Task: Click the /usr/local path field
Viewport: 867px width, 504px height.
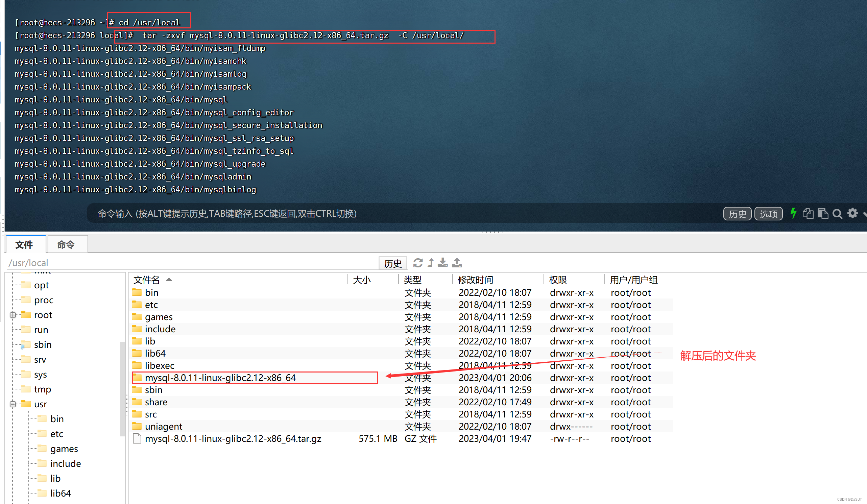Action: click(x=193, y=263)
